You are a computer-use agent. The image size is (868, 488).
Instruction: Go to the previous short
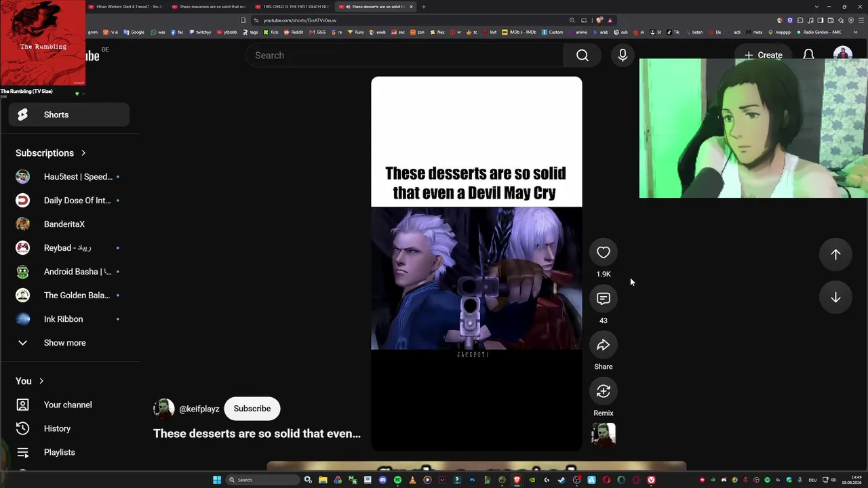(835, 254)
